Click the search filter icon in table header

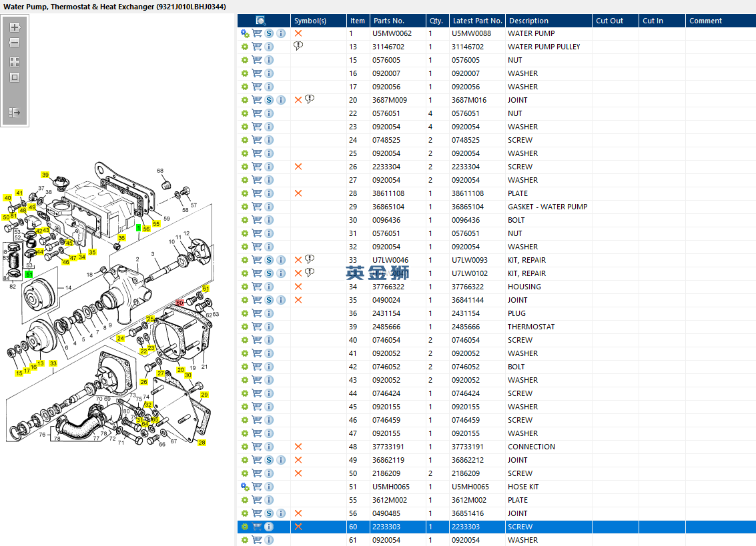tap(261, 21)
